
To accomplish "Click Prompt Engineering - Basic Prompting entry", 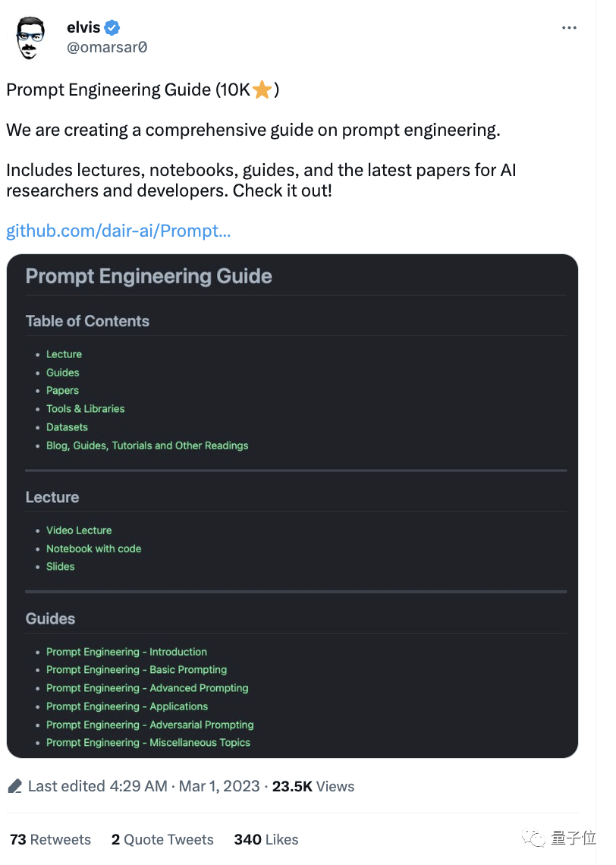I will click(137, 670).
